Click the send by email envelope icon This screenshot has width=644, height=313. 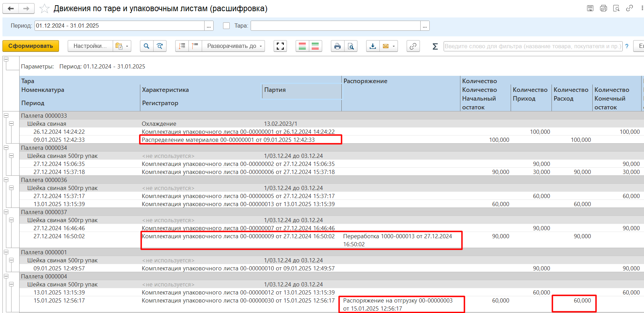click(x=386, y=46)
